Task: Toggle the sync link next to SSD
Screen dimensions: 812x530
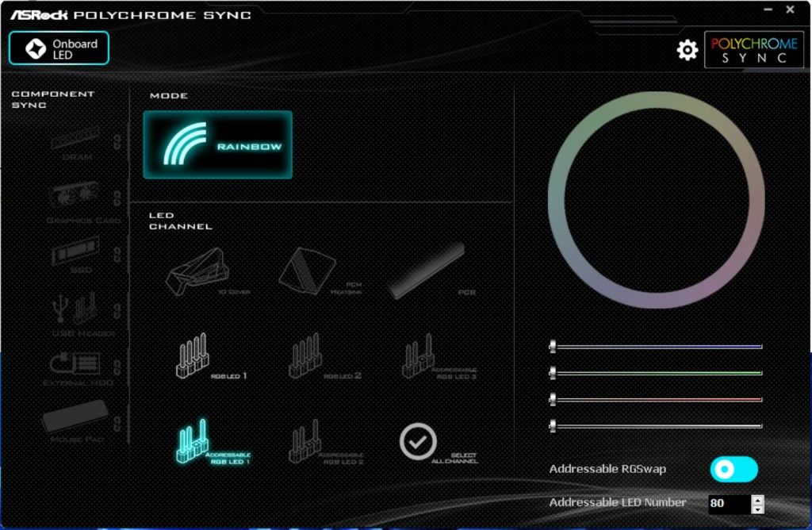Action: tap(117, 255)
